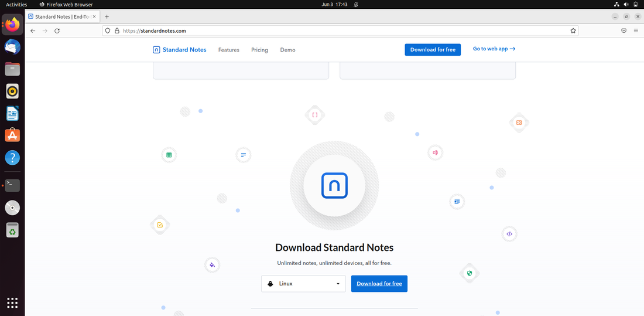Click the blue card list icon
The width and height of the screenshot is (644, 316).
(x=457, y=202)
